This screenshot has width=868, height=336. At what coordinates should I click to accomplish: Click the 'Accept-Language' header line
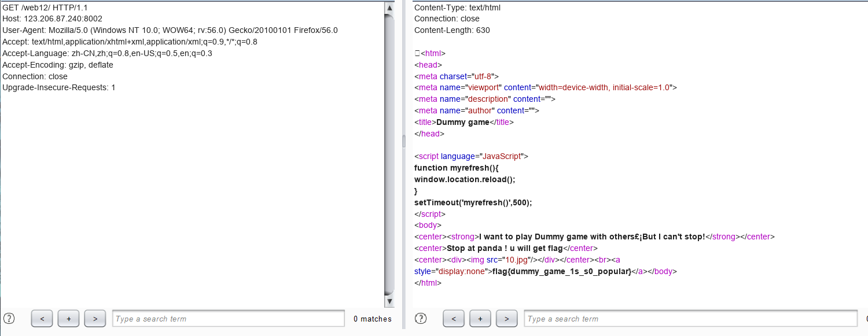coord(107,54)
